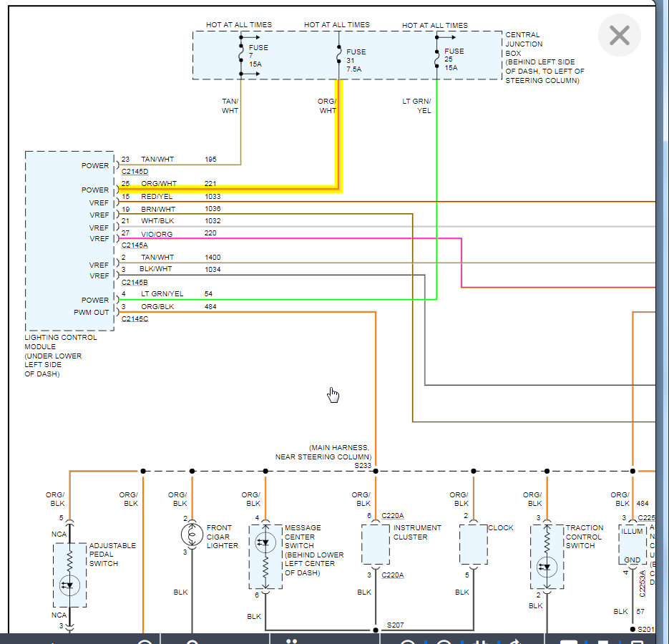Open connector reference C2145B
669x644 pixels.
coord(135,283)
